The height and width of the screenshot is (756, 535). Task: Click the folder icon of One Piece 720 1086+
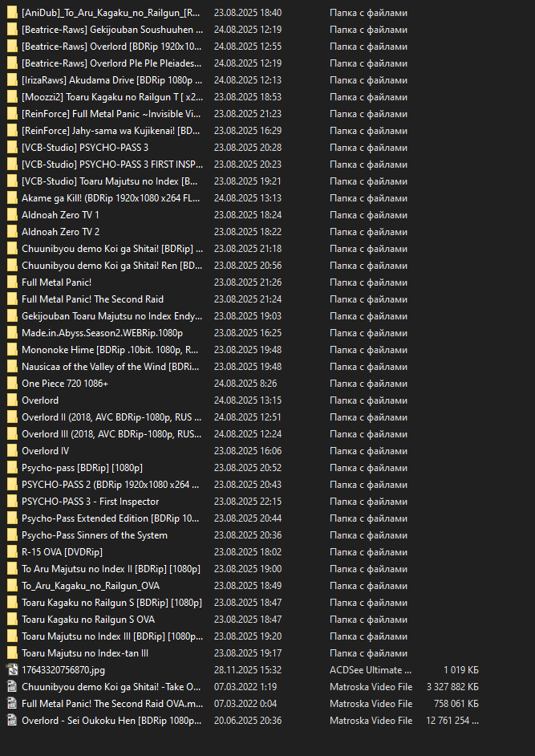12,384
